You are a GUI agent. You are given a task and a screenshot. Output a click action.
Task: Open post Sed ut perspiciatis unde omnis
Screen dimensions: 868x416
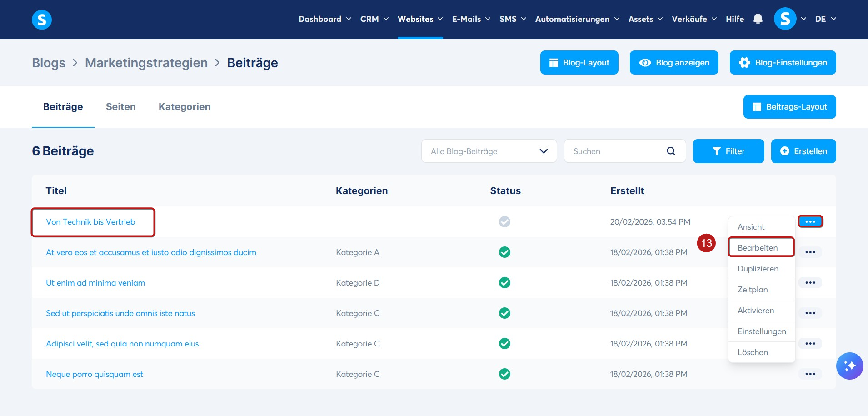120,313
